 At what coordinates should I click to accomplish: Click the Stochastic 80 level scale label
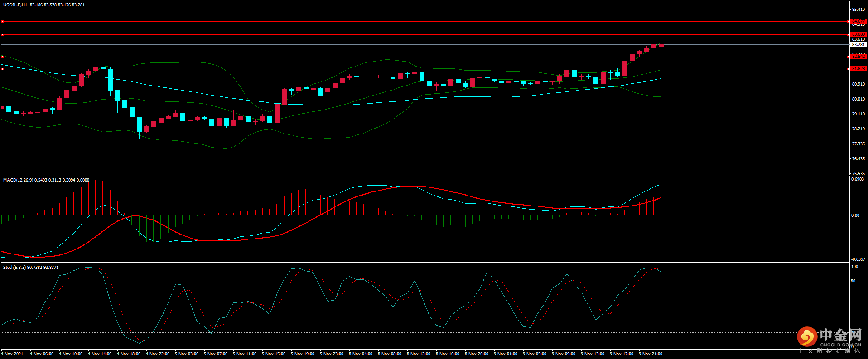pos(853,281)
